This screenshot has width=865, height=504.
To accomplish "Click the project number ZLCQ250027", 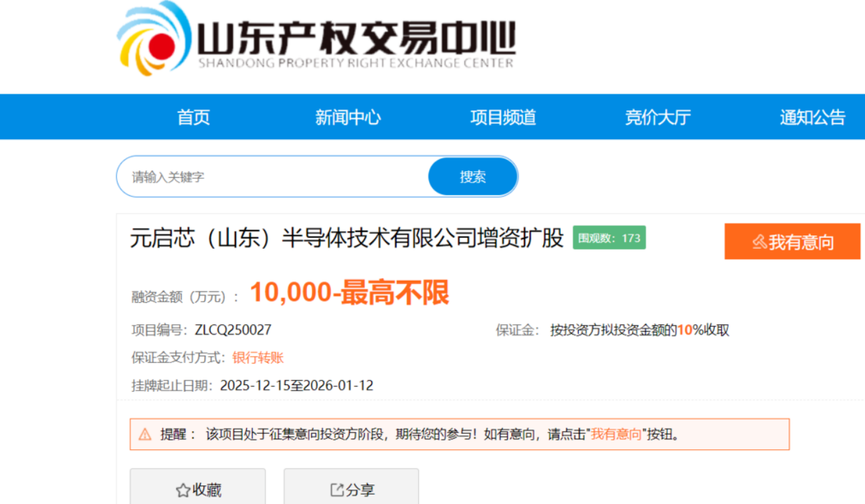I will 233,330.
